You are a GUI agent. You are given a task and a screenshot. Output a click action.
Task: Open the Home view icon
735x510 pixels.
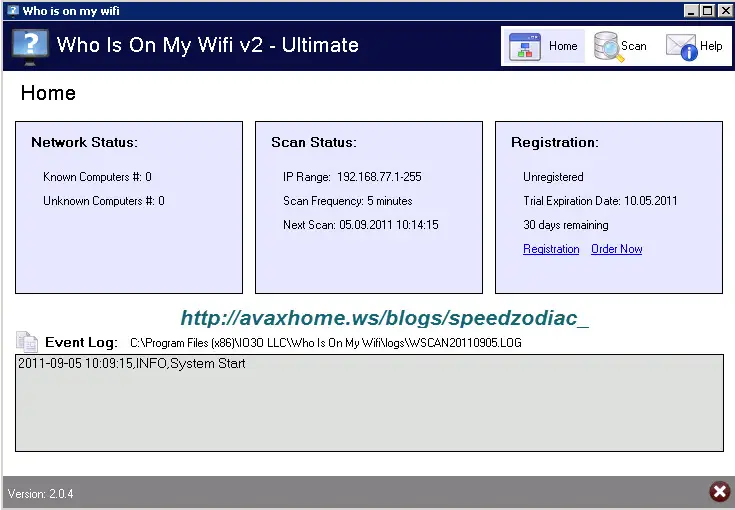point(525,46)
